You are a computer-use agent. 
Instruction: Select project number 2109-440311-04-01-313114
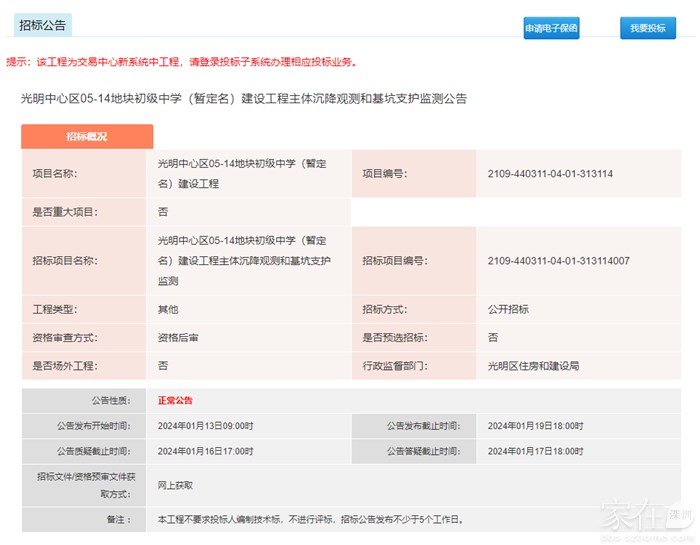(x=550, y=174)
